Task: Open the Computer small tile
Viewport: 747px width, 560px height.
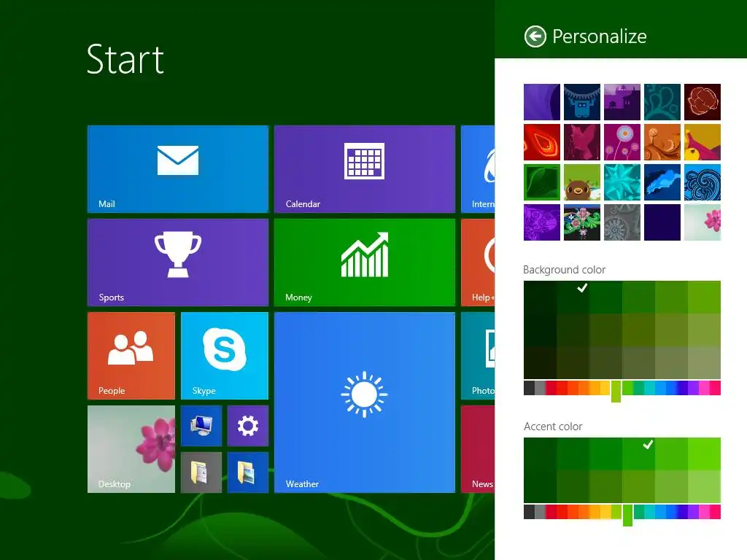Action: pos(201,426)
